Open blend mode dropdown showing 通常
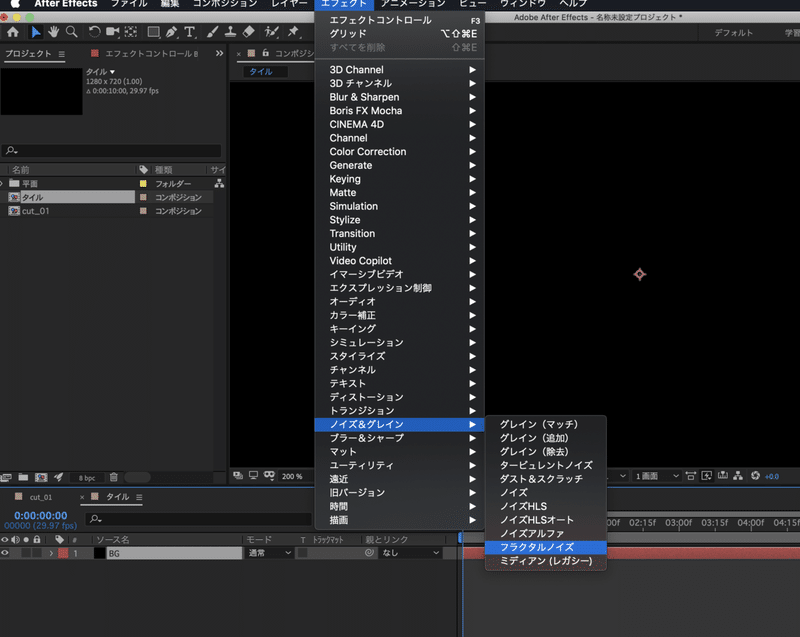Screen dimensions: 800x637 pos(269,553)
